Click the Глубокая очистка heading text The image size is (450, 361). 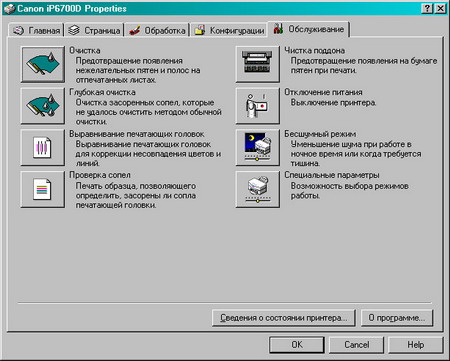[x=102, y=92]
